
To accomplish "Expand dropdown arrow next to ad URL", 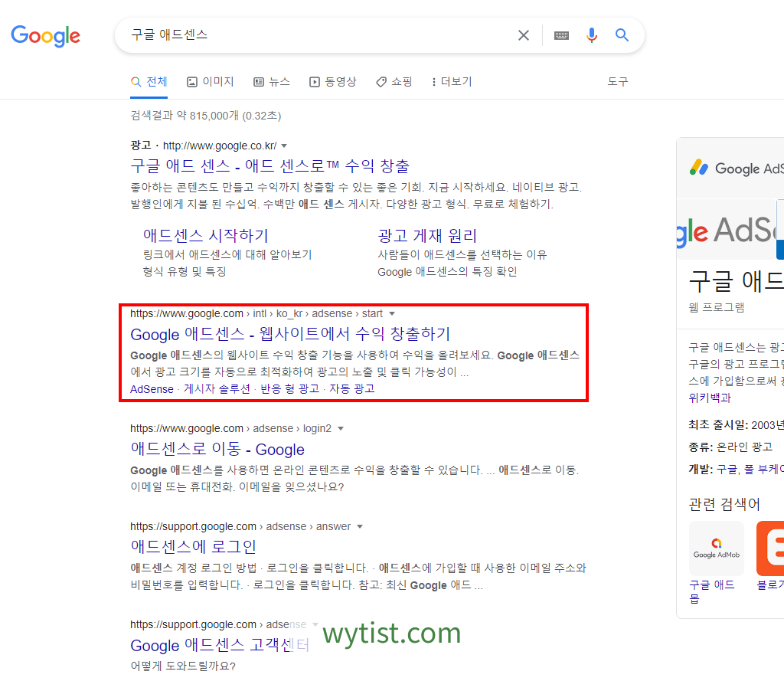I will pos(284,146).
